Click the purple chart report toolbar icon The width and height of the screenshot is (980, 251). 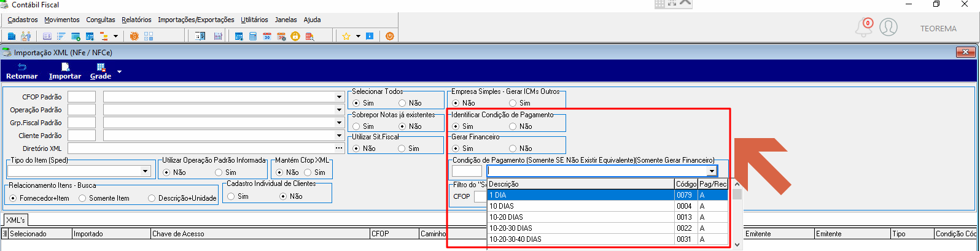[x=217, y=36]
